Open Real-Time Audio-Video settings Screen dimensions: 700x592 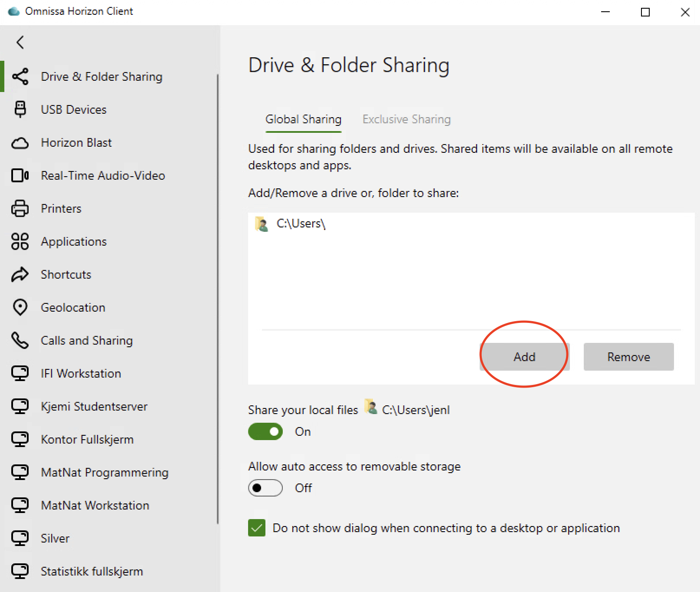coord(110,175)
